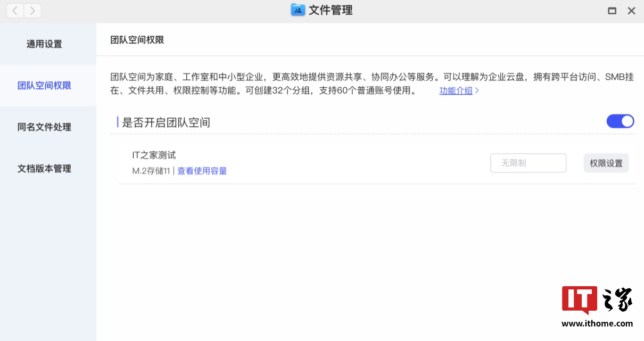Select the IT之家测试 team space name

pos(154,155)
